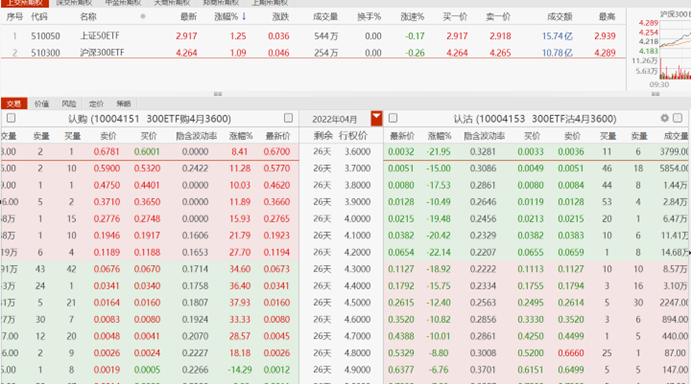Switch to the 定价 tab
This screenshot has width=691, height=384.
[x=96, y=104]
